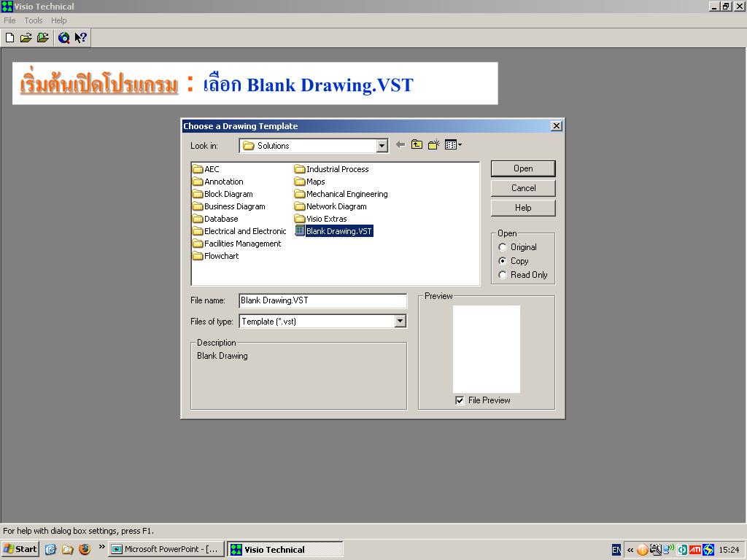Click the Database folder icon
The height and width of the screenshot is (560, 747).
(x=198, y=219)
